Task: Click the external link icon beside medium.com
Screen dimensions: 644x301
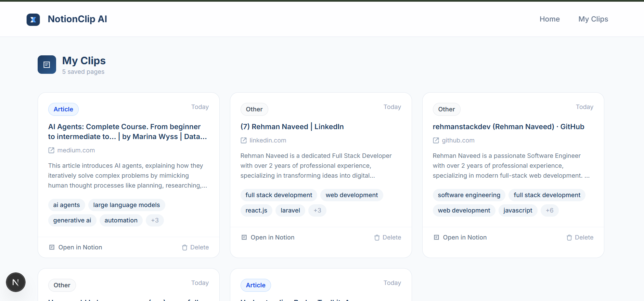Action: (51, 150)
